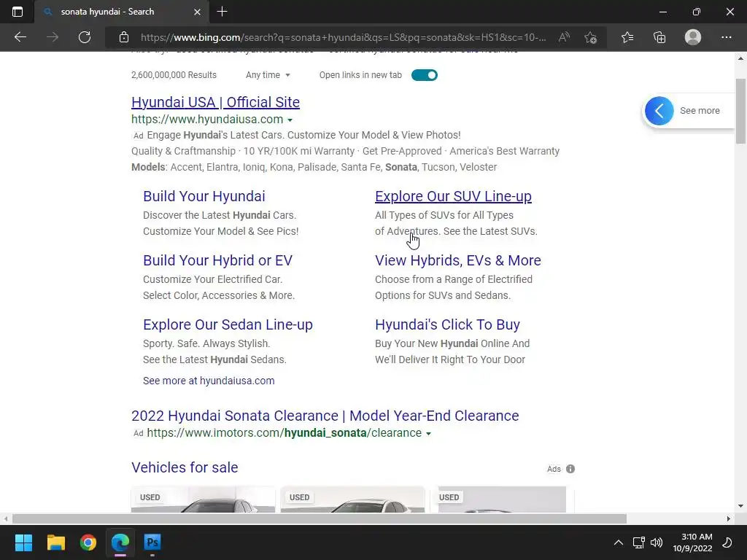747x560 pixels.
Task: Click the scroll down arrow
Action: pos(740,506)
